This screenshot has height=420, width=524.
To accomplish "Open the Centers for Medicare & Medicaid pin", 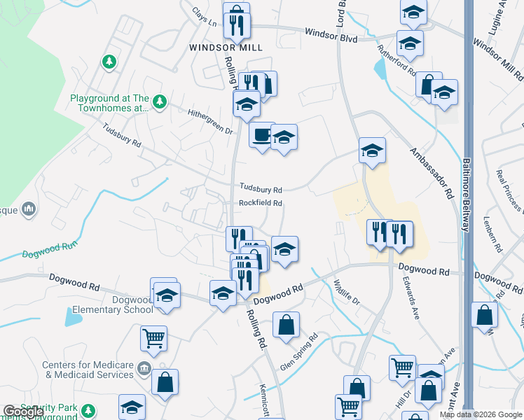I will pyautogui.click(x=144, y=370).
